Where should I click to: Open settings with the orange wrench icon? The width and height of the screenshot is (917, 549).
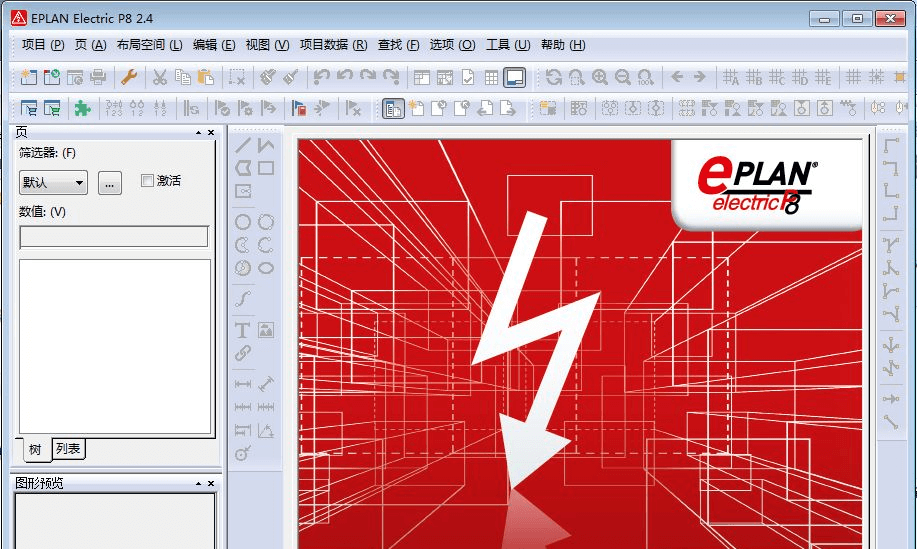click(x=129, y=77)
